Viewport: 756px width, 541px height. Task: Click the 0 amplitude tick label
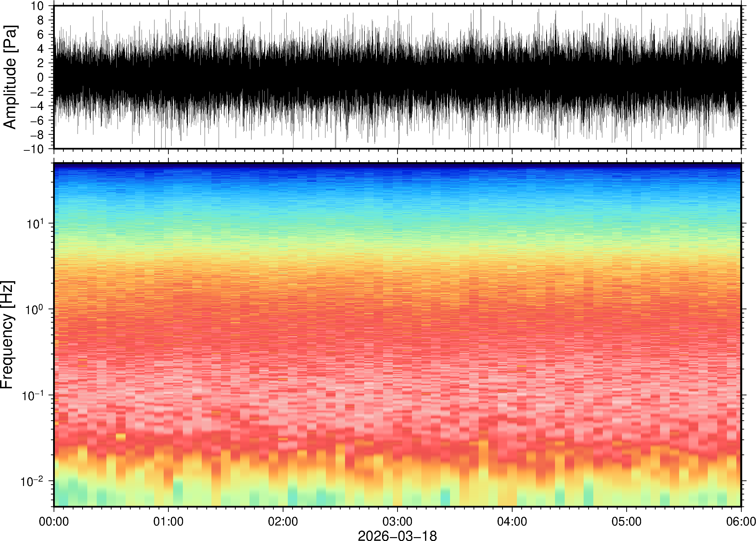pos(41,78)
